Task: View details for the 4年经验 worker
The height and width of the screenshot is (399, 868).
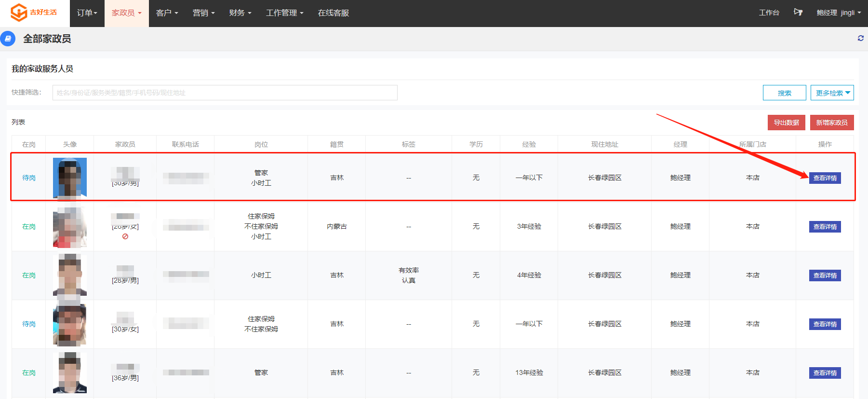Action: click(825, 275)
